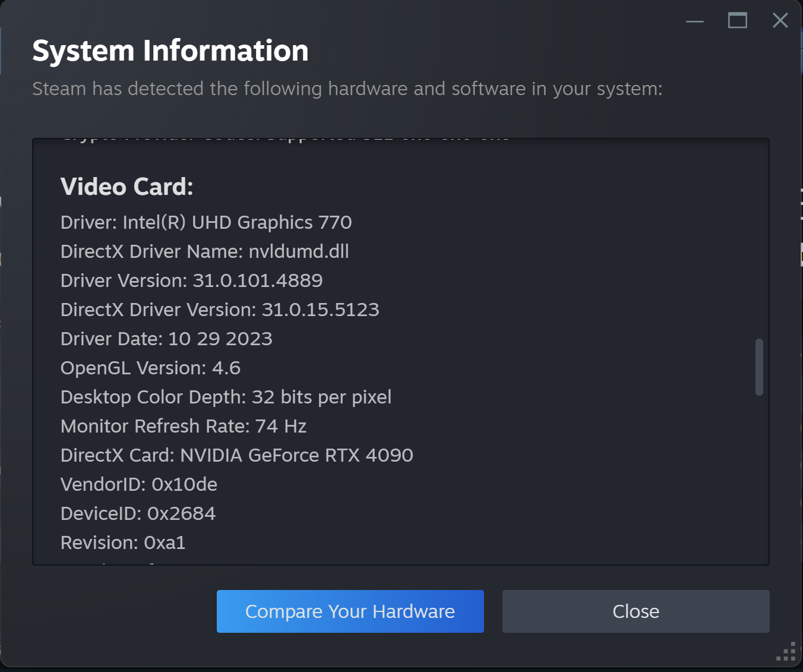
Task: Click the hardware list scrollbar thumb
Action: (759, 367)
